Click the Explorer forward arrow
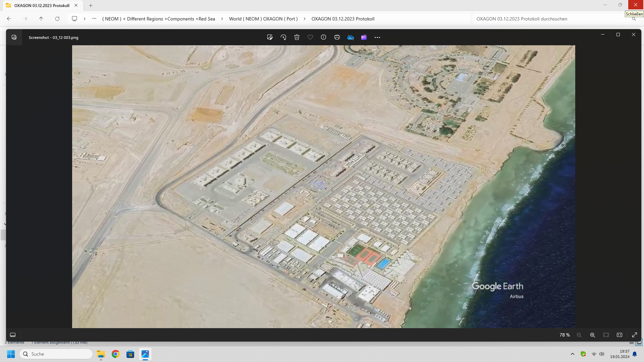Screen dimensions: 644x362 [25, 19]
